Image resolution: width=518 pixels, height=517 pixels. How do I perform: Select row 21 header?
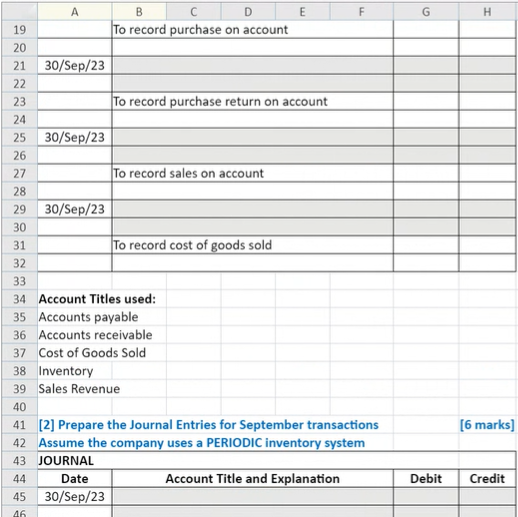pos(19,66)
